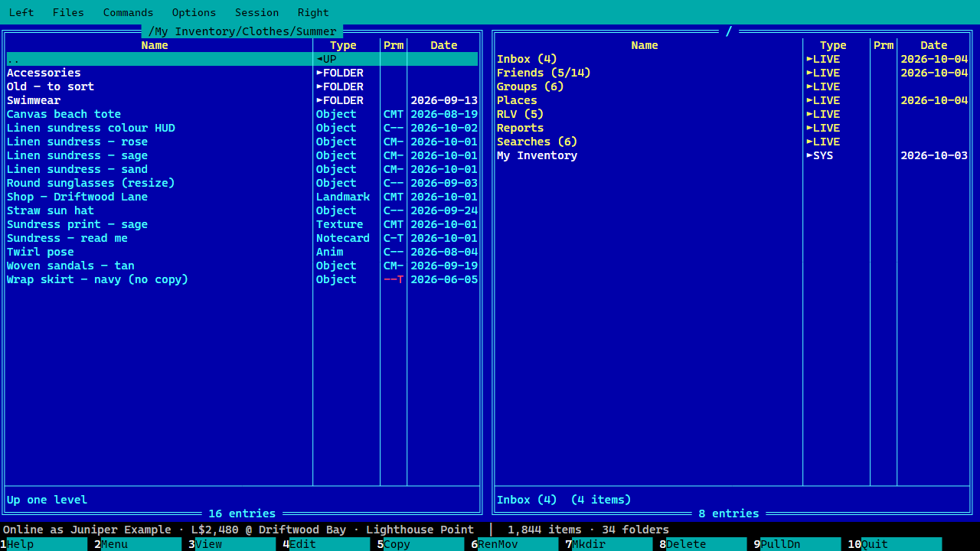The height and width of the screenshot is (551, 980).
Task: Select 'Groups (6)' in right panel
Action: [x=732, y=86]
